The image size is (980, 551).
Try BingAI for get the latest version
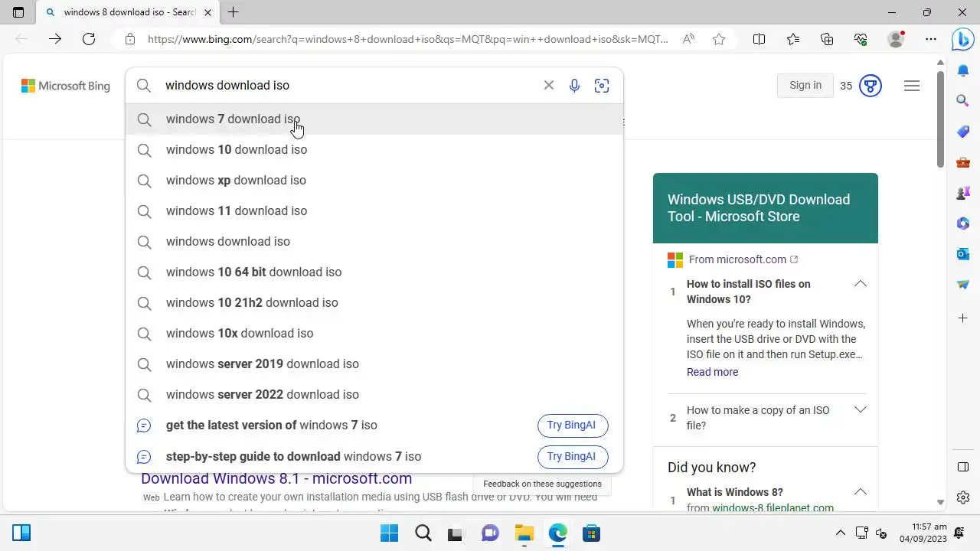573,425
